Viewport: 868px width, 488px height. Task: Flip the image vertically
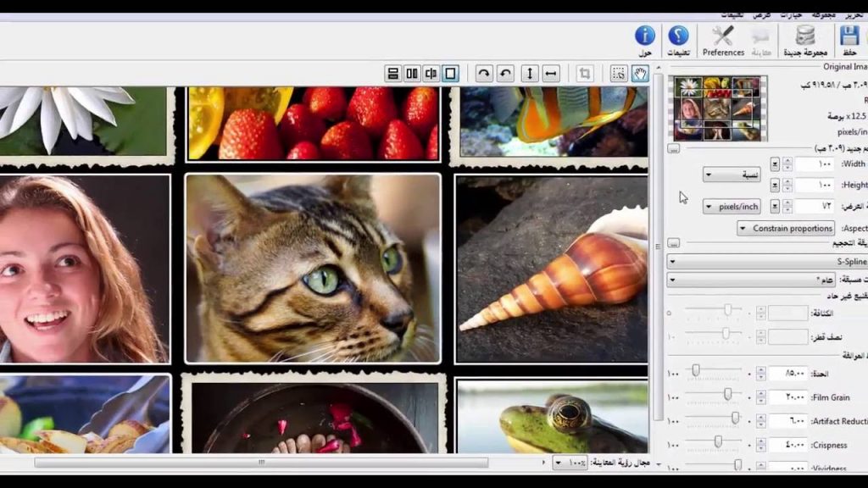click(x=528, y=74)
